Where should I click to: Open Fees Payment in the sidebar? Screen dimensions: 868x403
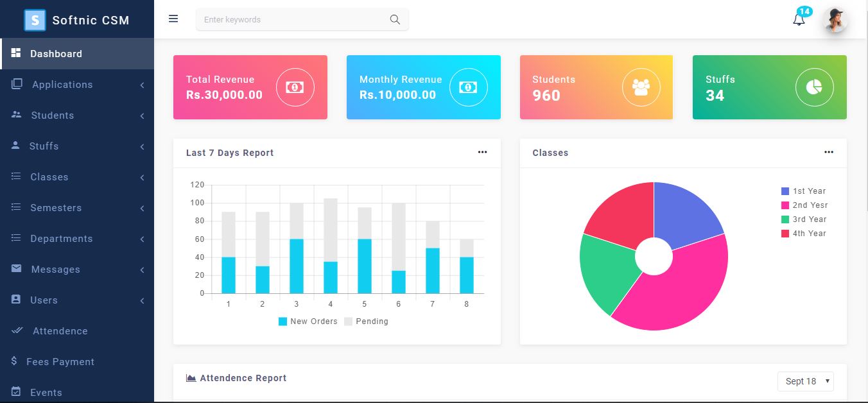(60, 362)
